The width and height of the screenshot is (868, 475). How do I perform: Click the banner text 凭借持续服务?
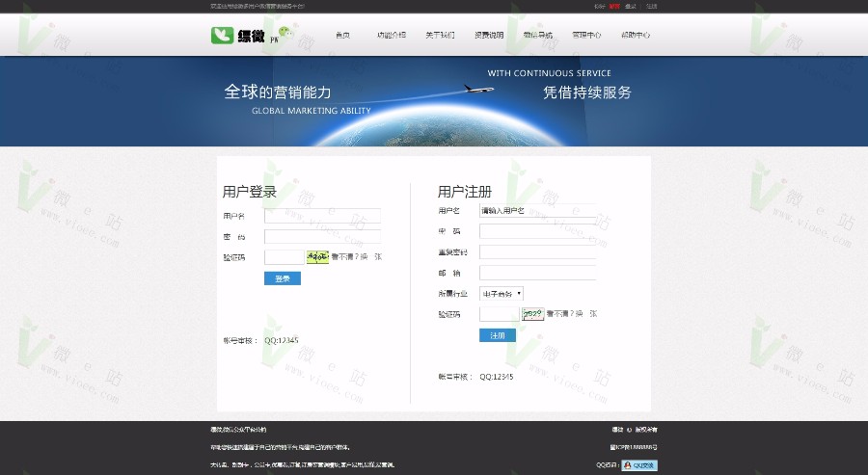587,92
